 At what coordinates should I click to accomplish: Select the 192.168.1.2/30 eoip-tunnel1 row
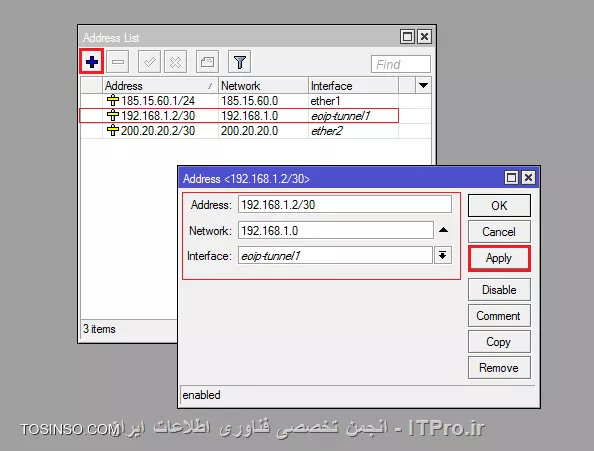coord(239,115)
